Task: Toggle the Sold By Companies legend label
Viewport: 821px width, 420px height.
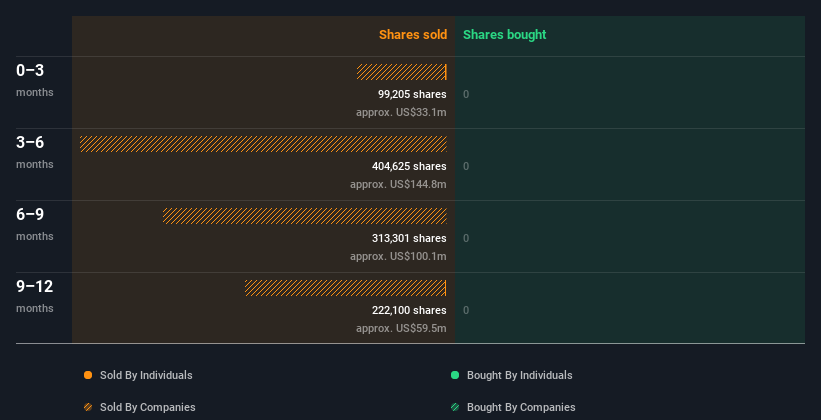Action: [148, 407]
